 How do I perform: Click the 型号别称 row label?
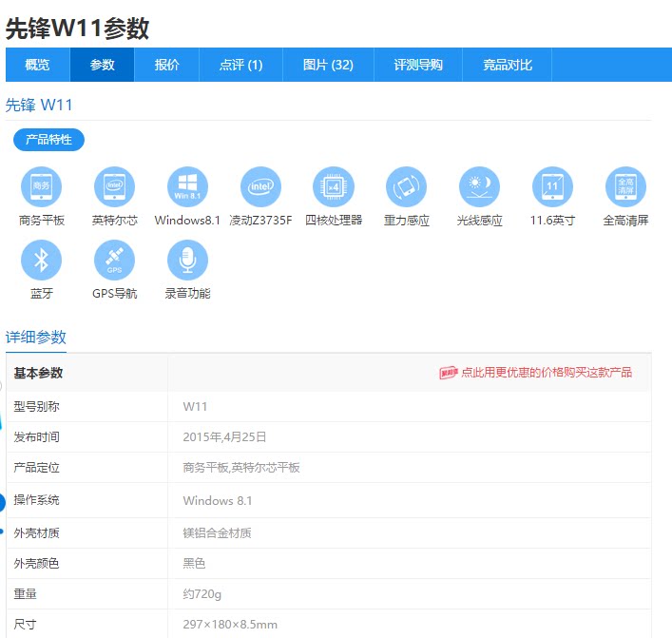tap(36, 406)
